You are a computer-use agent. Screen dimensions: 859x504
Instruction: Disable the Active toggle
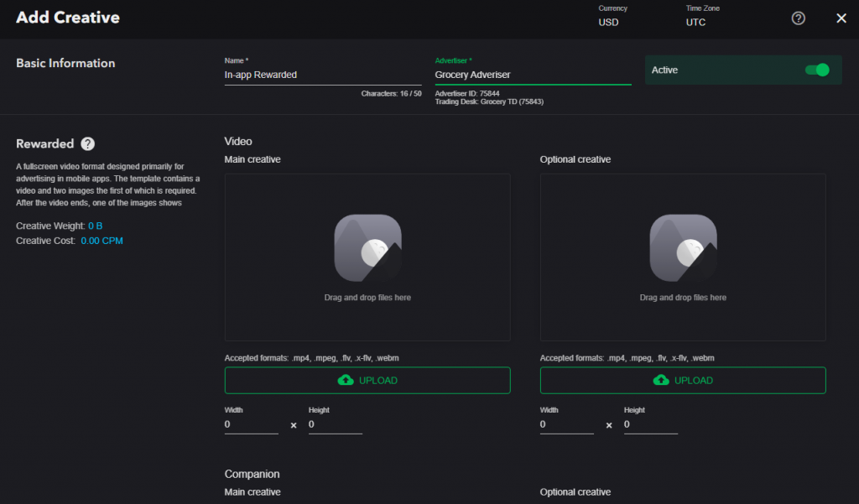[817, 70]
